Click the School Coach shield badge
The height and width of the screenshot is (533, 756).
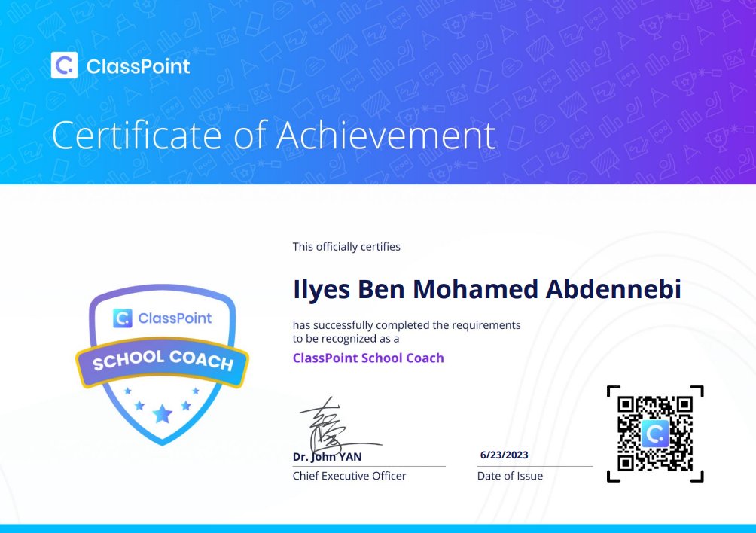click(163, 365)
